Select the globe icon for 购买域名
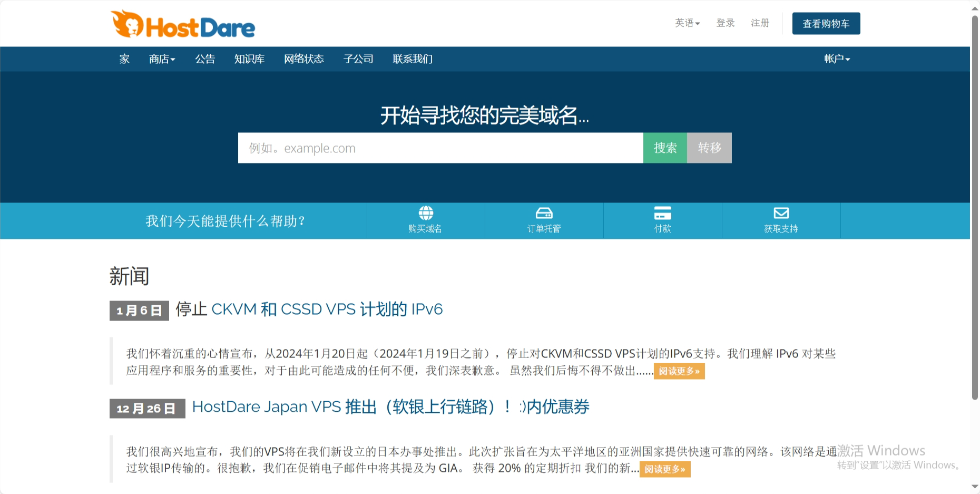Screen dimensions: 980x494 (425, 213)
